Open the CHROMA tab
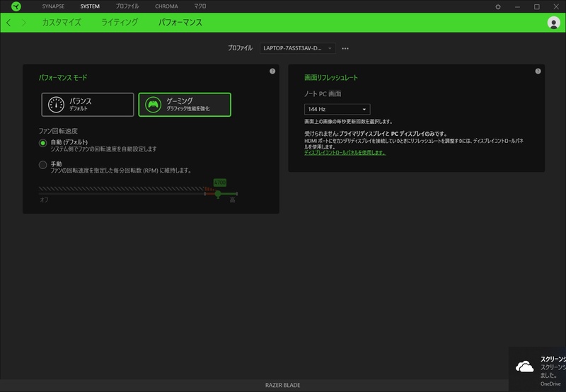Screen dimensions: 566x392 pyautogui.click(x=166, y=6)
